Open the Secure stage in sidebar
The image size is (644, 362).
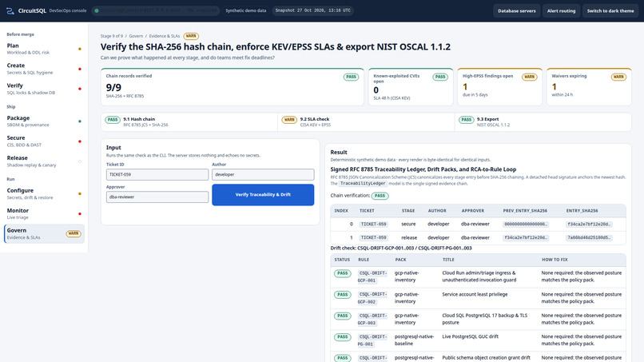tap(44, 141)
